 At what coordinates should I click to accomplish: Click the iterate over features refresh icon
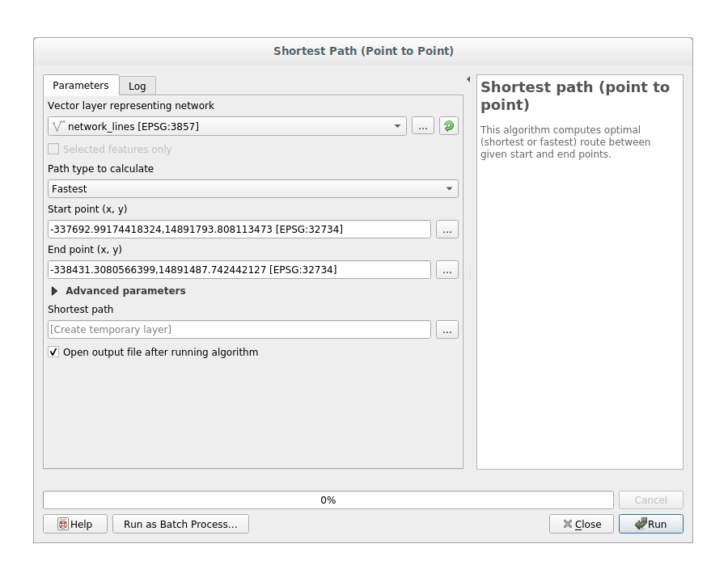[x=448, y=126]
